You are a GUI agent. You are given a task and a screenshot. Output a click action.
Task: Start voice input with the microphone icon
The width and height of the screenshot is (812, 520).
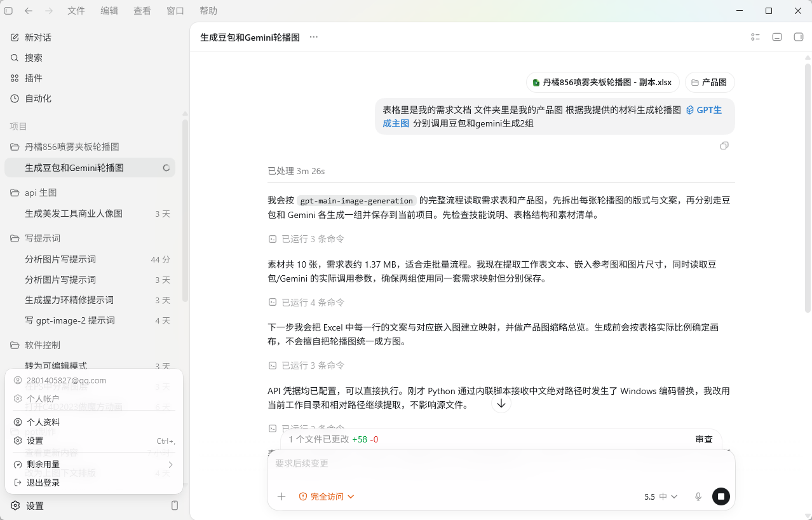[698, 496]
